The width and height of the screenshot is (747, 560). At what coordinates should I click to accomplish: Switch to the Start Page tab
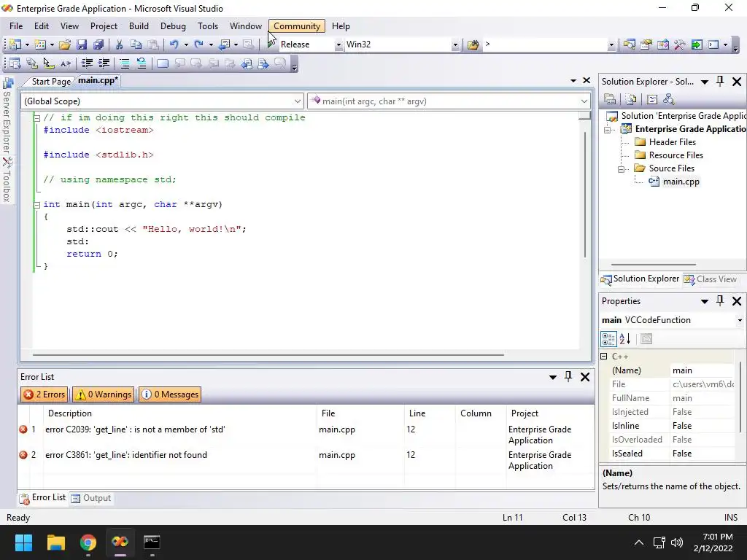tap(51, 82)
